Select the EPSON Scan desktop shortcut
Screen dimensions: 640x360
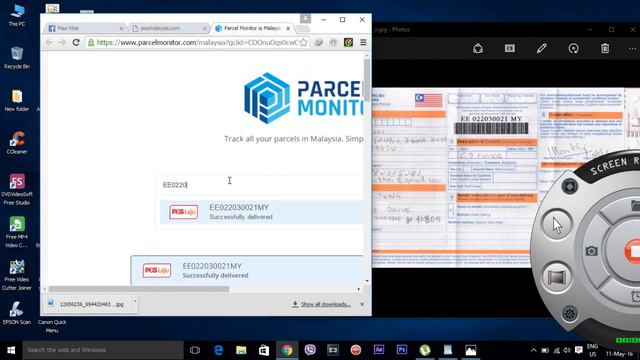17,313
